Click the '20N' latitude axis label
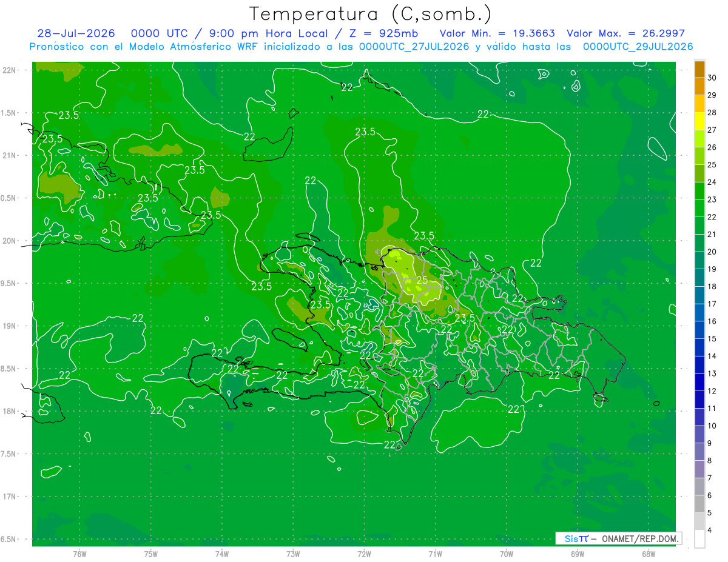Image resolution: width=728 pixels, height=562 pixels. (9, 241)
